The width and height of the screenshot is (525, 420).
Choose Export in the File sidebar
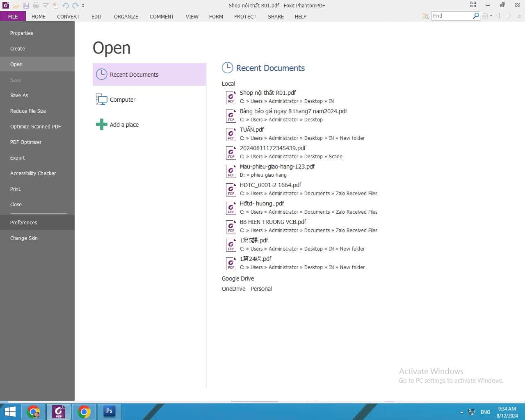click(x=37, y=158)
